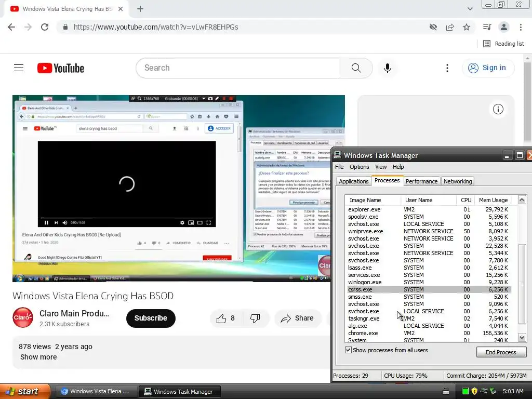Open the Claro channel avatar
This screenshot has width=532, height=399.
pos(23,317)
